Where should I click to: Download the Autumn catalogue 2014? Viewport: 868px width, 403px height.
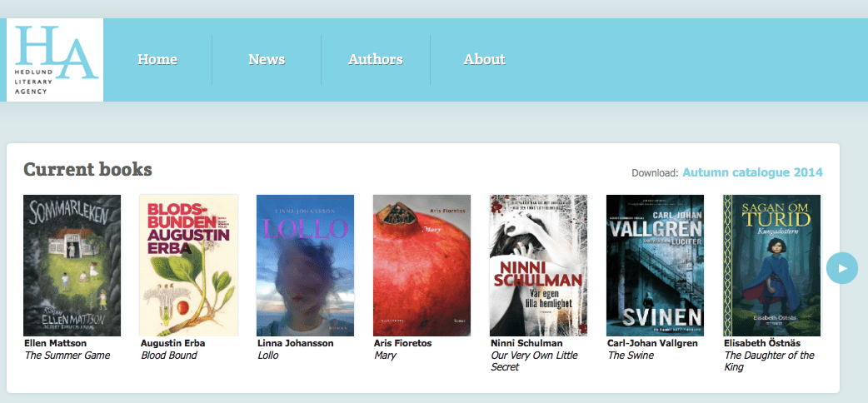pos(752,172)
